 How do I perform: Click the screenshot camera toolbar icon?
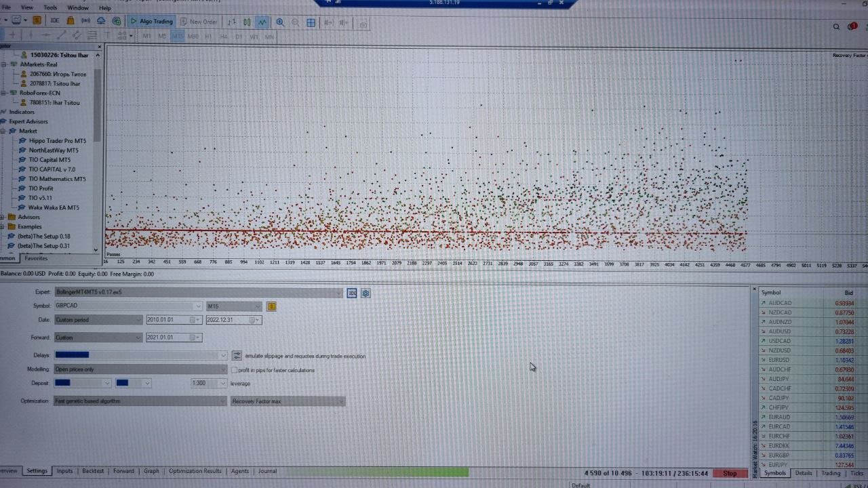[363, 24]
